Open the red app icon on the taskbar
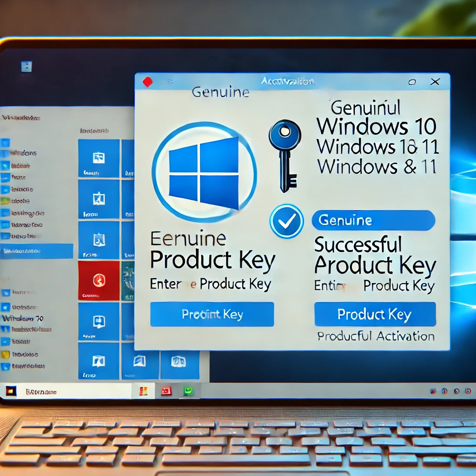Image resolution: width=476 pixels, height=476 pixels. pos(166,391)
